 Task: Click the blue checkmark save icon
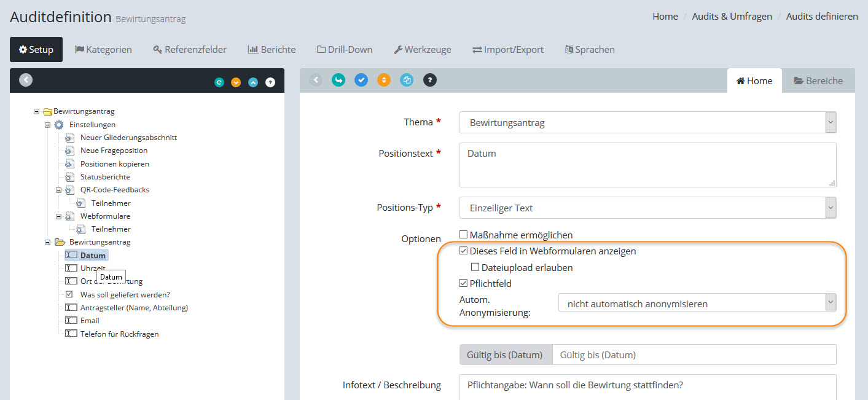pos(361,80)
